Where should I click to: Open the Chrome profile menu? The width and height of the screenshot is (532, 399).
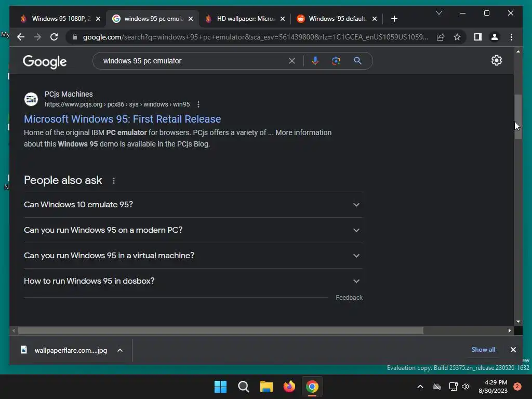[495, 37]
